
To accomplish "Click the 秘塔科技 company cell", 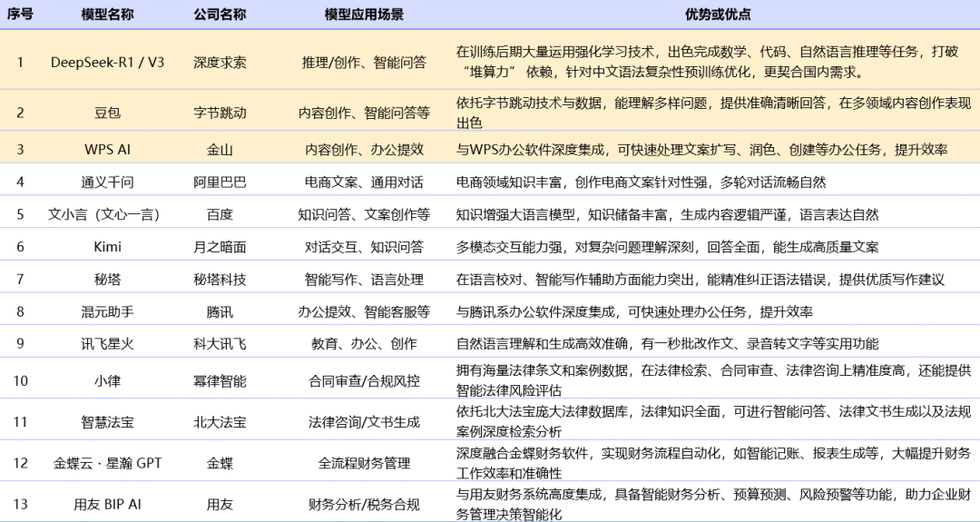I will [220, 280].
